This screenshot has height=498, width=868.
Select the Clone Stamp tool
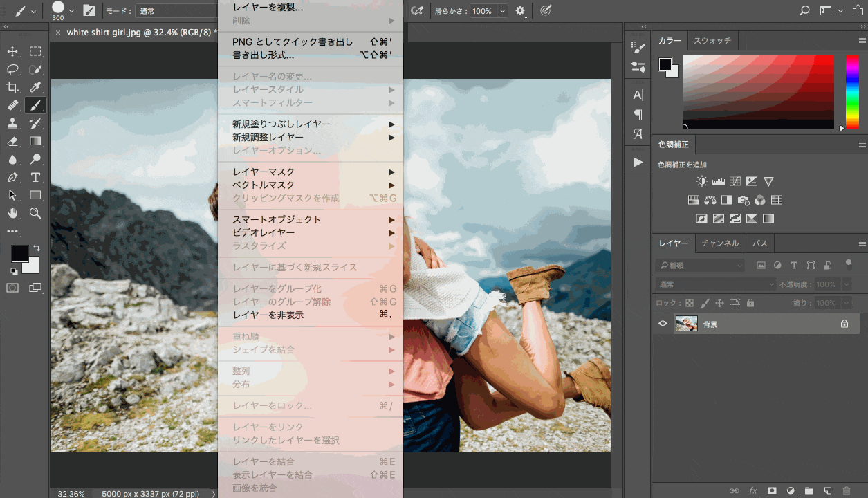(x=12, y=123)
